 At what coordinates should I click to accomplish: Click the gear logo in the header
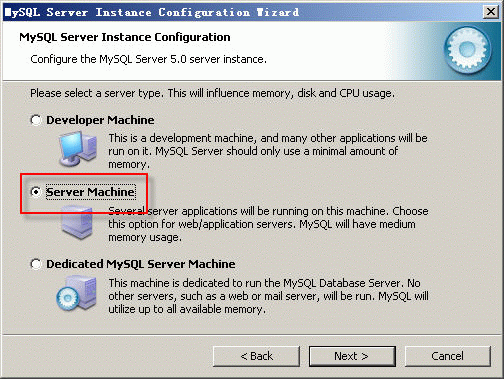tap(467, 49)
